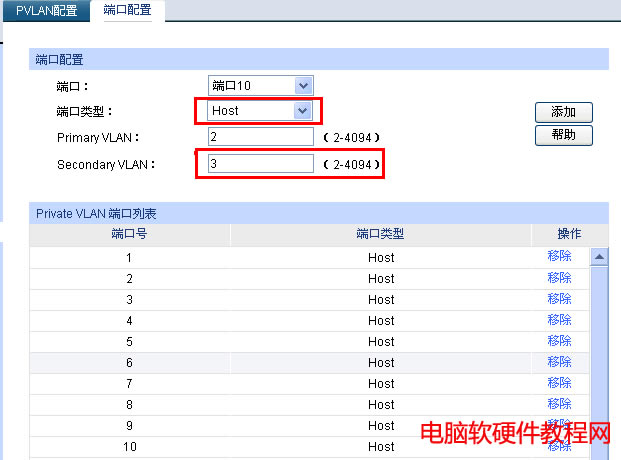Click Host type cell in row 10

click(381, 447)
